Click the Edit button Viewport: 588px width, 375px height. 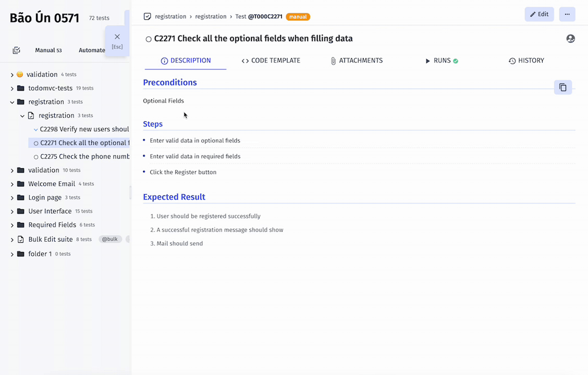coord(539,14)
